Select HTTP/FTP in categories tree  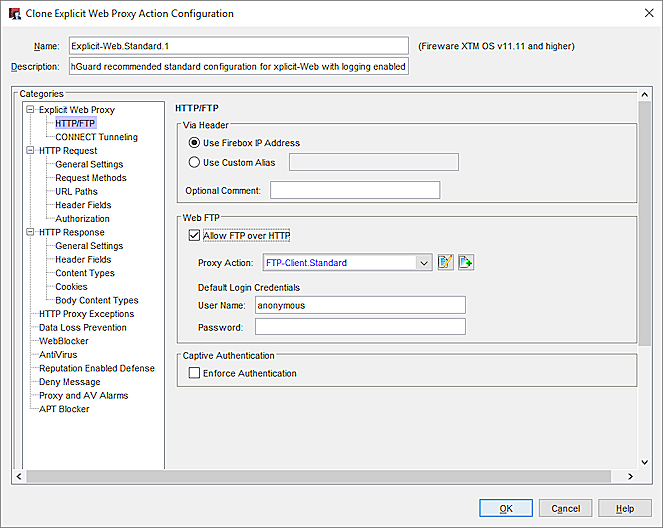coord(75,123)
